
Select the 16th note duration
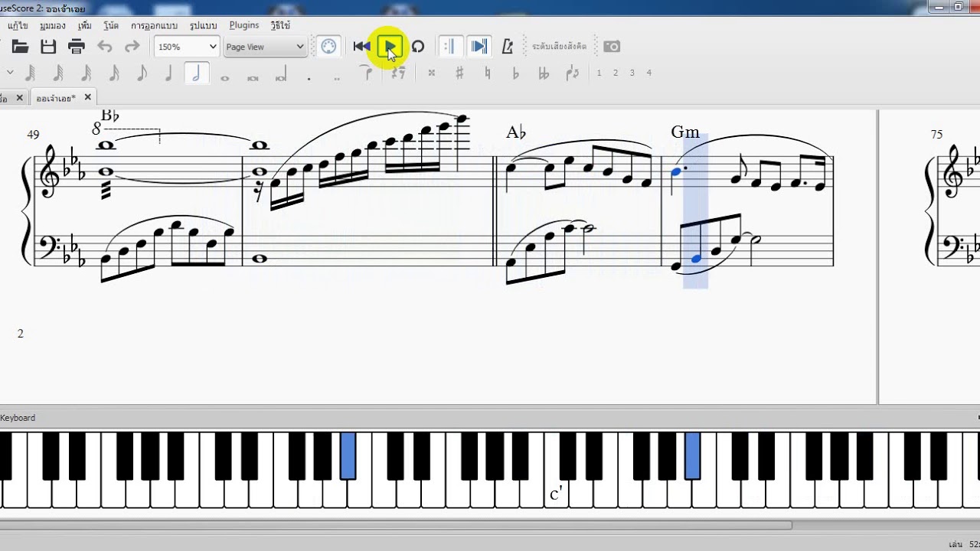(x=113, y=73)
